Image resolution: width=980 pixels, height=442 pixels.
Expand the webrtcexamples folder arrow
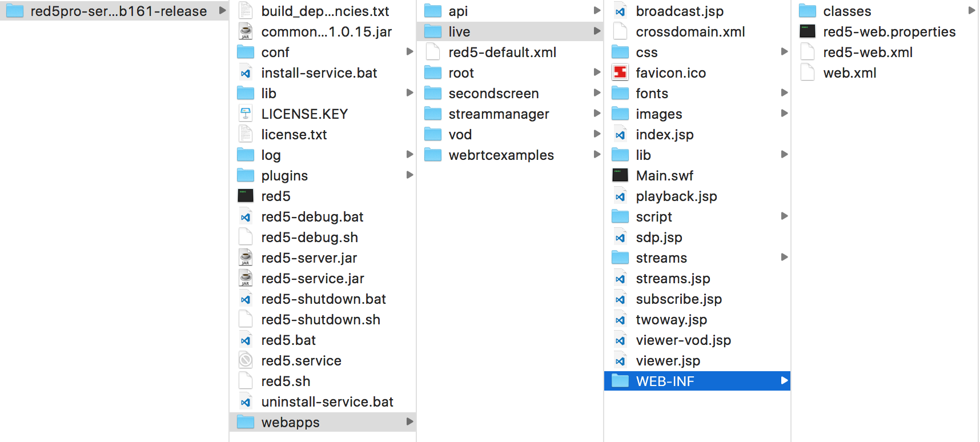point(597,154)
